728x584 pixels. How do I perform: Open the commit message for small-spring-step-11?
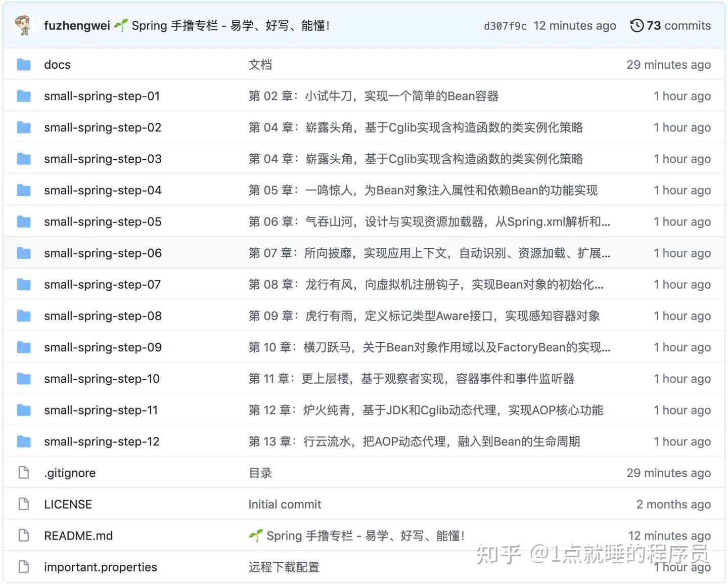(x=425, y=410)
